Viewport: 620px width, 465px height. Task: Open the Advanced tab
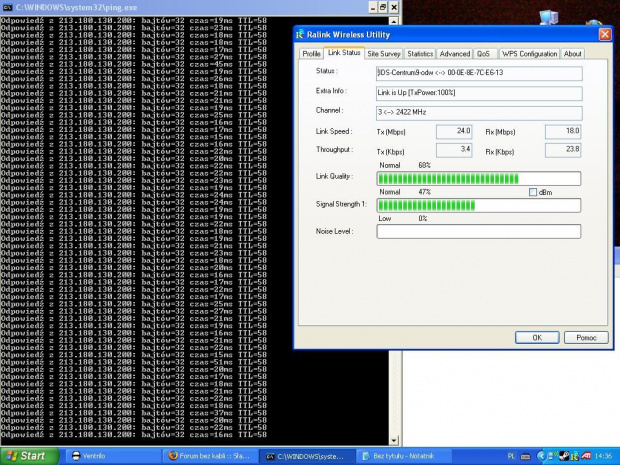pyautogui.click(x=454, y=54)
